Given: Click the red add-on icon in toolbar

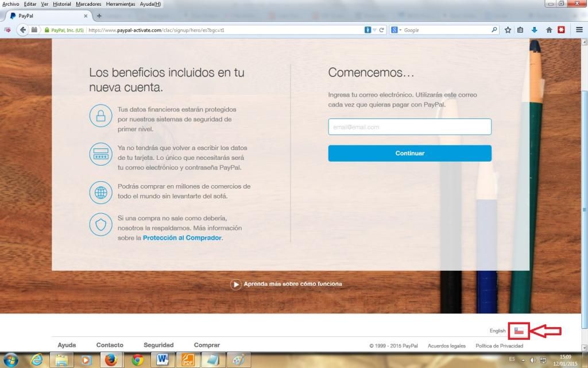Looking at the screenshot, I should [562, 30].
